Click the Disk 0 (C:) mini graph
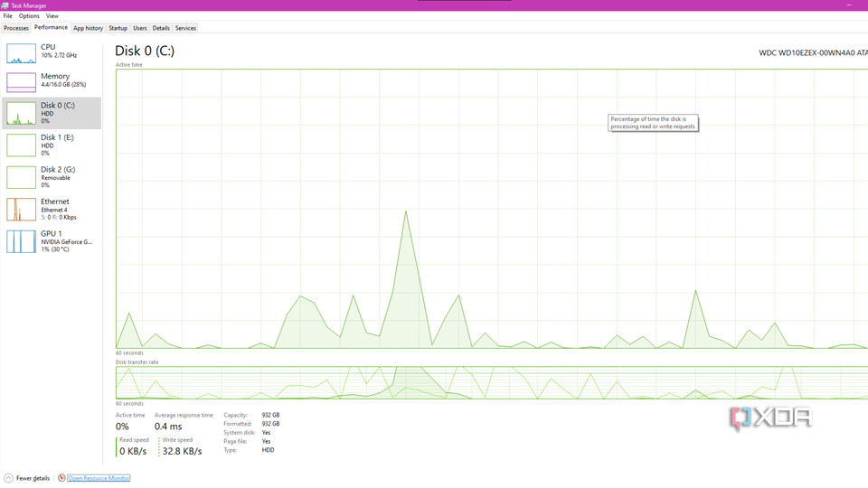This screenshot has height=488, width=868. (21, 114)
